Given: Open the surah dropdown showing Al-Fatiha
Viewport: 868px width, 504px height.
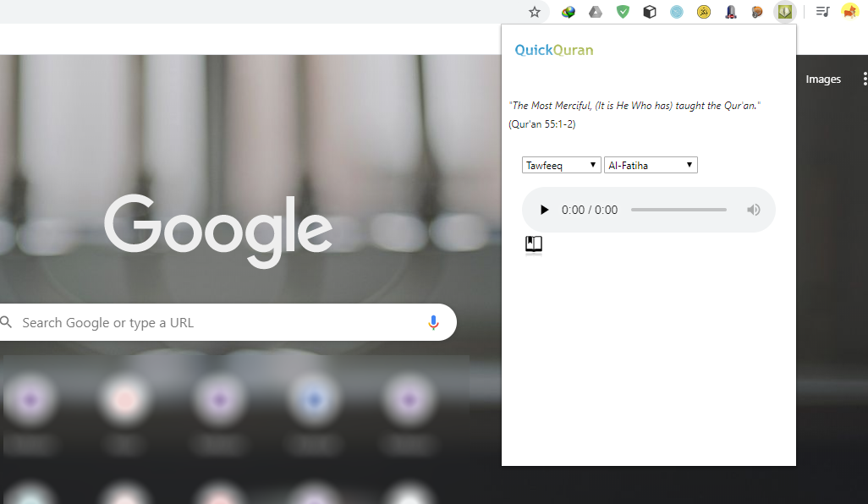Looking at the screenshot, I should pyautogui.click(x=651, y=165).
